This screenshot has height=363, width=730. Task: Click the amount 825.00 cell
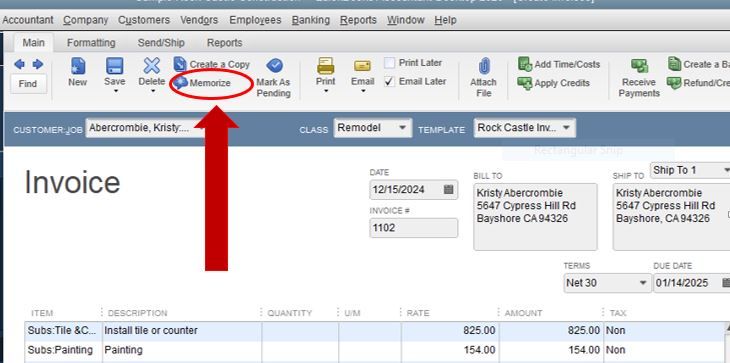[551, 331]
